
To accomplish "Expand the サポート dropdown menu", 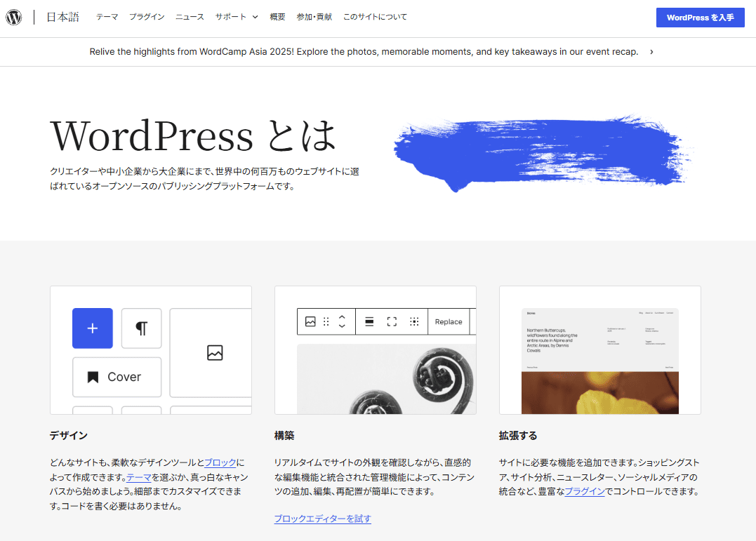I will coord(237,17).
